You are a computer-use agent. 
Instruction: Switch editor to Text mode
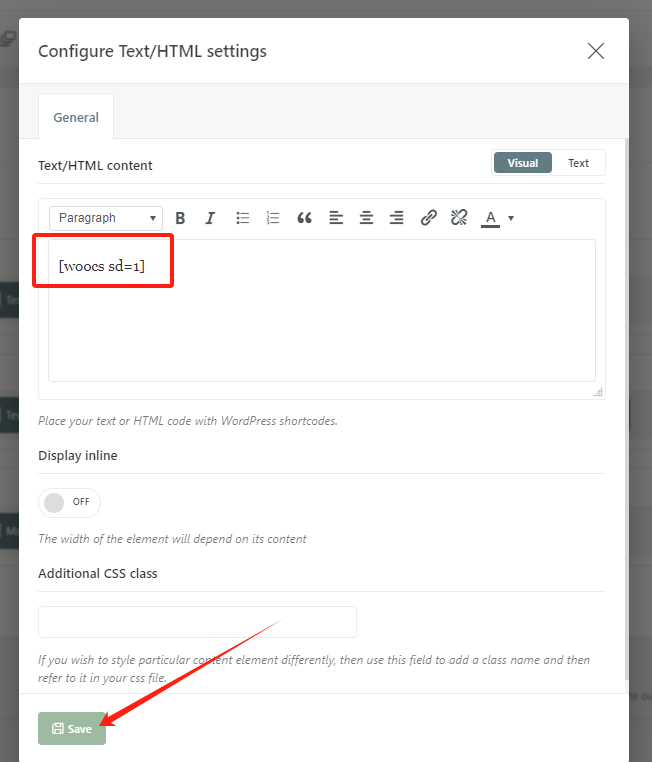point(578,163)
